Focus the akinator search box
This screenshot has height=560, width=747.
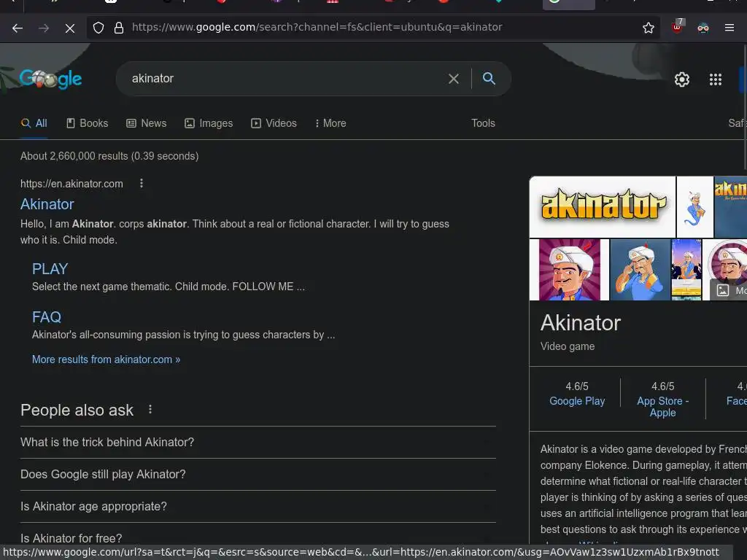[x=286, y=79]
